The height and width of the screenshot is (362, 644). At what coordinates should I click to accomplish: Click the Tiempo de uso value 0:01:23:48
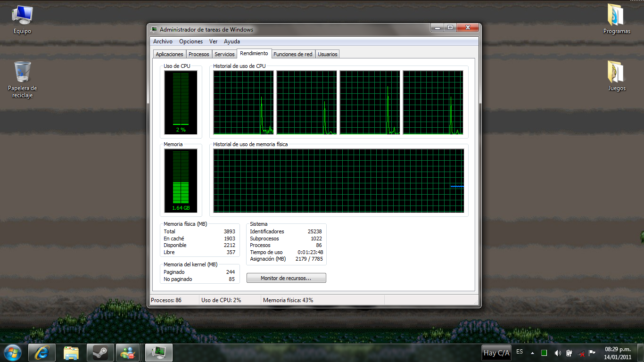click(310, 252)
